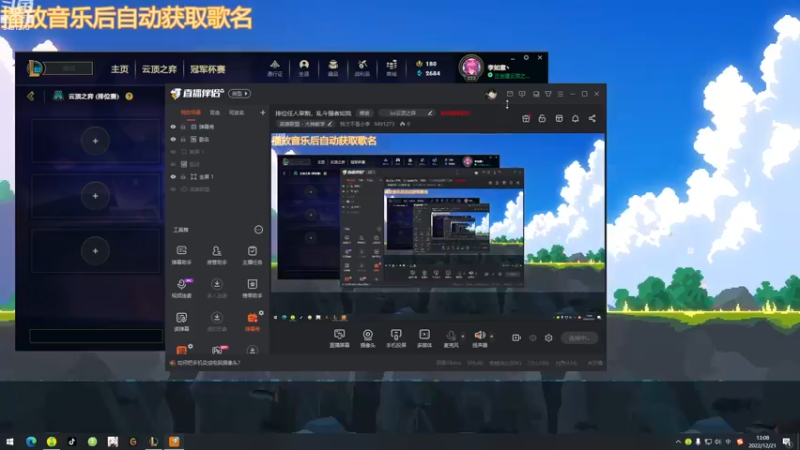Image resolution: width=800 pixels, height=450 pixels.
Task: Switch to the second scene tab
Action: click(x=215, y=113)
